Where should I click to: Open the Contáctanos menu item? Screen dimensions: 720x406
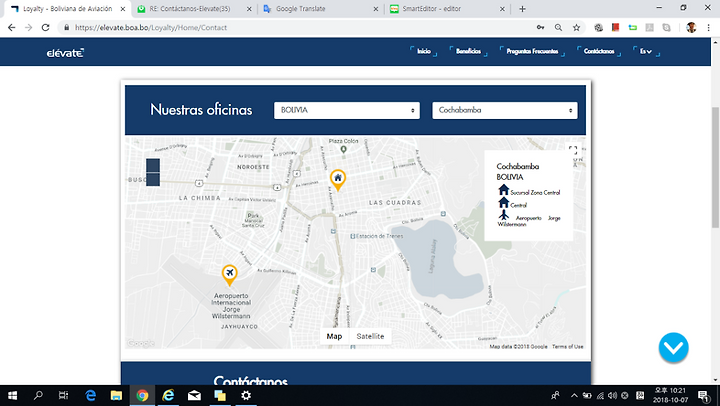(x=599, y=51)
